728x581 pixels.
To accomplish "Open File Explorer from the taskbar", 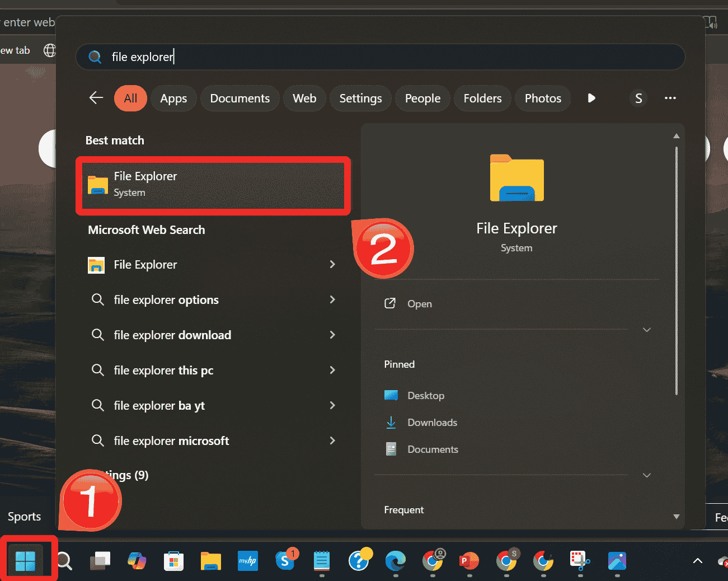I will [x=210, y=561].
